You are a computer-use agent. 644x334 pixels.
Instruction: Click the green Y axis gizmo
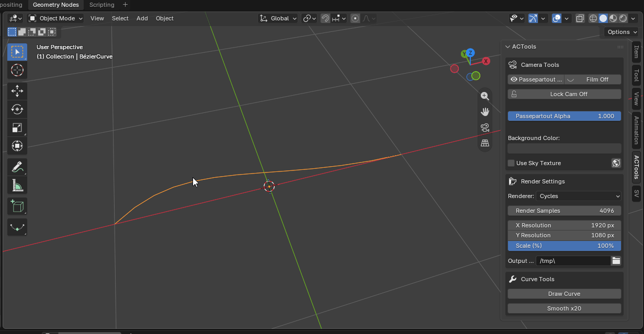coord(464,54)
